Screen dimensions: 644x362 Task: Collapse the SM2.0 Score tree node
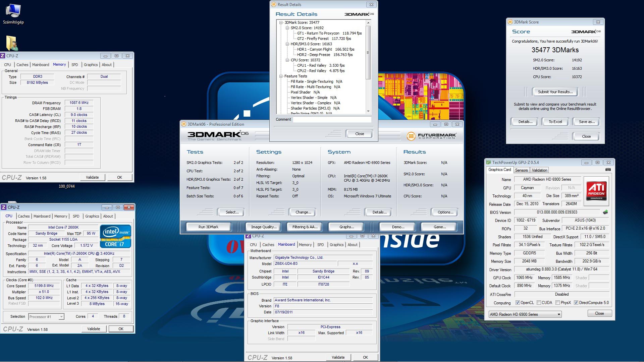pos(287,28)
